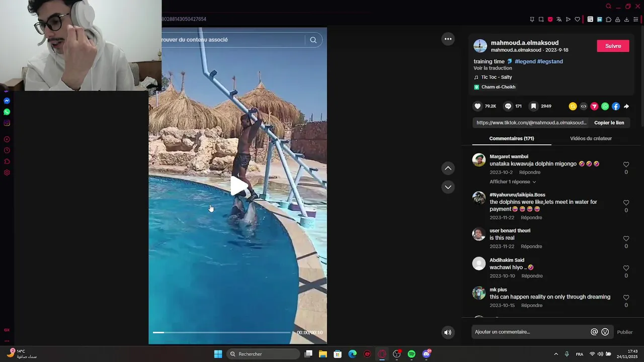Image resolution: width=644 pixels, height=362 pixels.
Task: Like Margaret wambui's comment
Action: point(626,164)
